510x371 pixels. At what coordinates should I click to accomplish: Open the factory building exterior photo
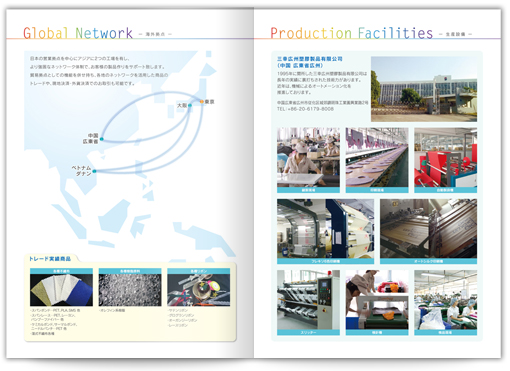pyautogui.click(x=424, y=89)
